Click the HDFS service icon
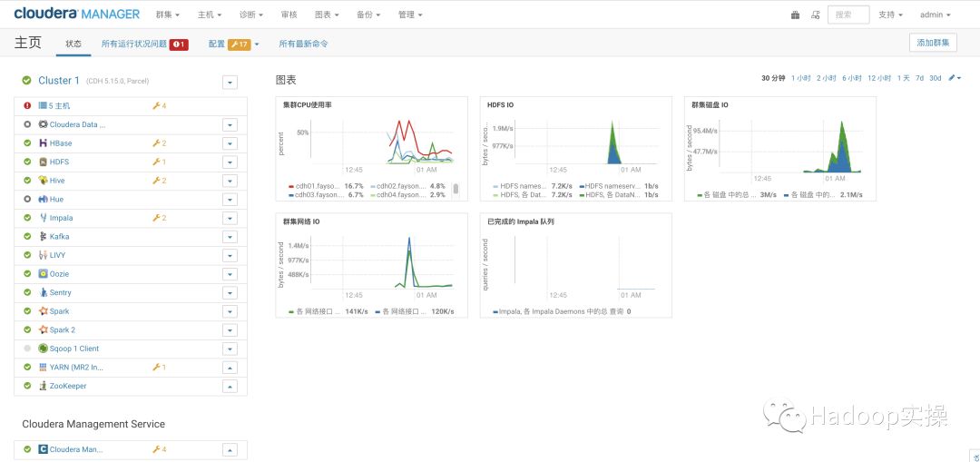This screenshot has width=980, height=462. pyautogui.click(x=44, y=162)
